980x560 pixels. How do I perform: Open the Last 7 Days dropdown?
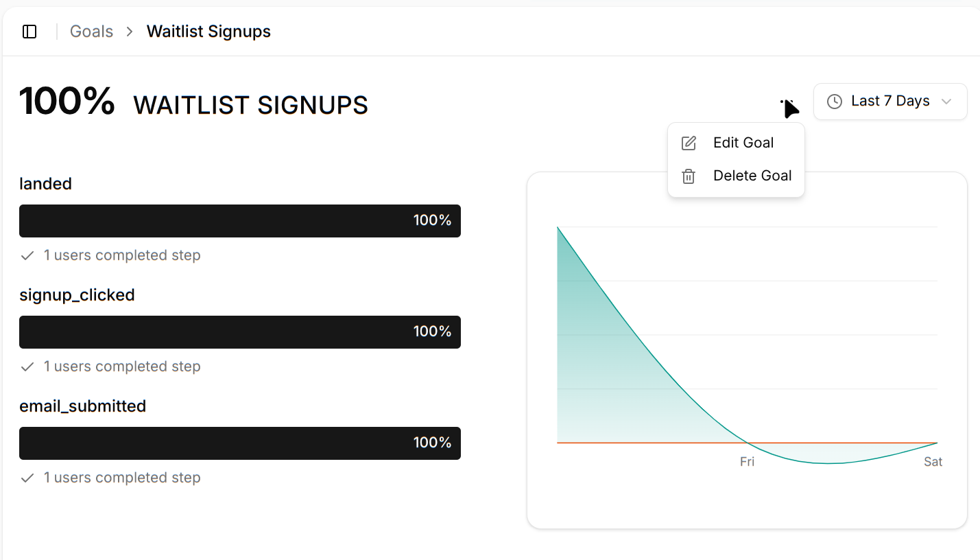pos(889,102)
